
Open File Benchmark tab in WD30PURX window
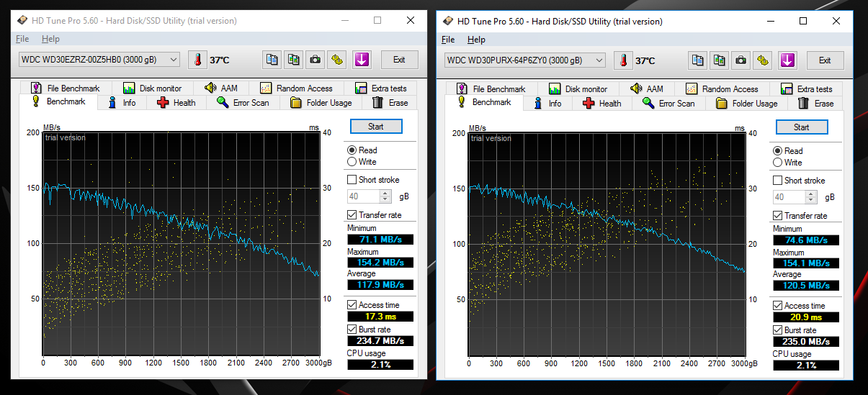(x=491, y=89)
